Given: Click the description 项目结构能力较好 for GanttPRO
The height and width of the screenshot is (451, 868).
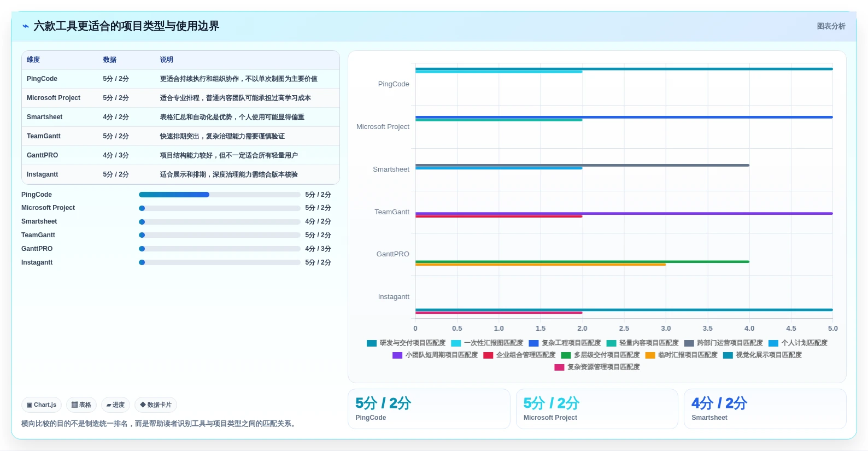Looking at the screenshot, I should coord(228,155).
